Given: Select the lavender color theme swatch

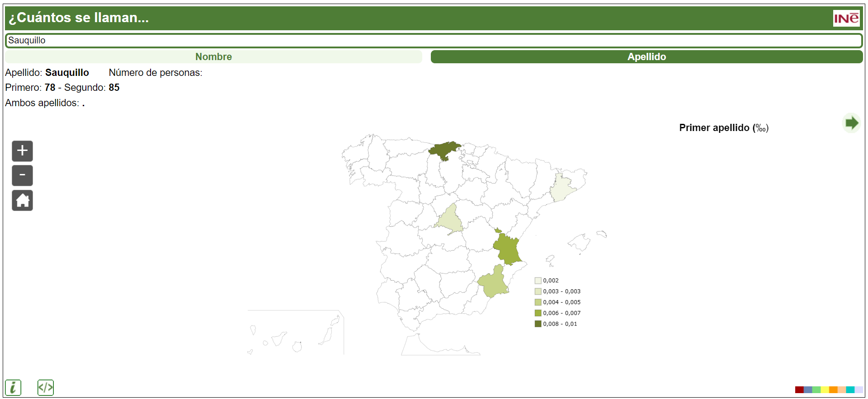Looking at the screenshot, I should coord(859,390).
